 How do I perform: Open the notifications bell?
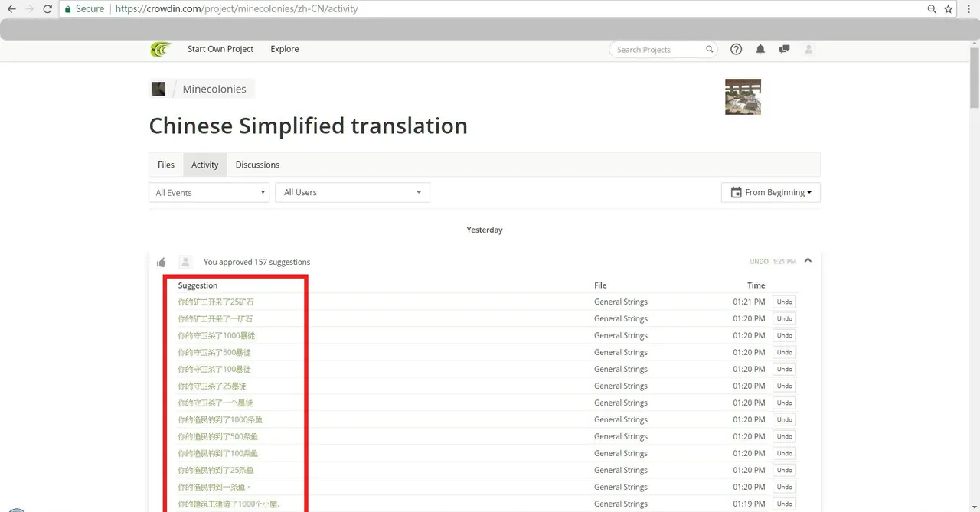(760, 49)
